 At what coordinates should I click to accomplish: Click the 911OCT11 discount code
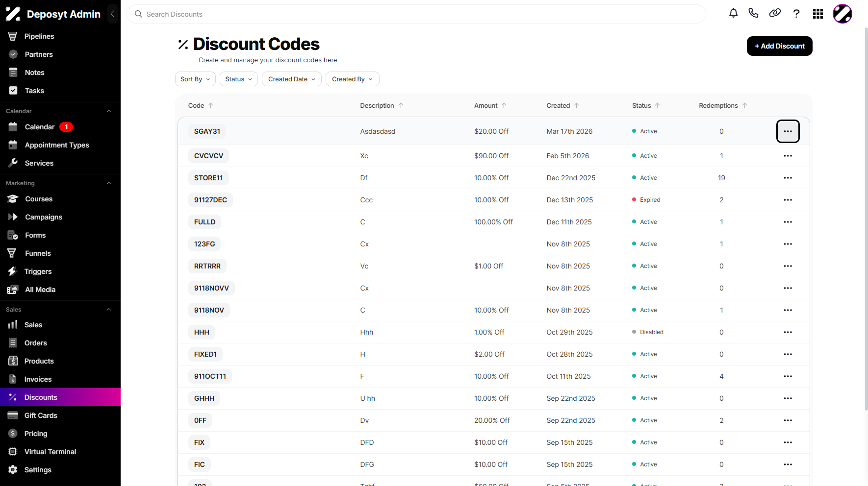[x=210, y=376]
